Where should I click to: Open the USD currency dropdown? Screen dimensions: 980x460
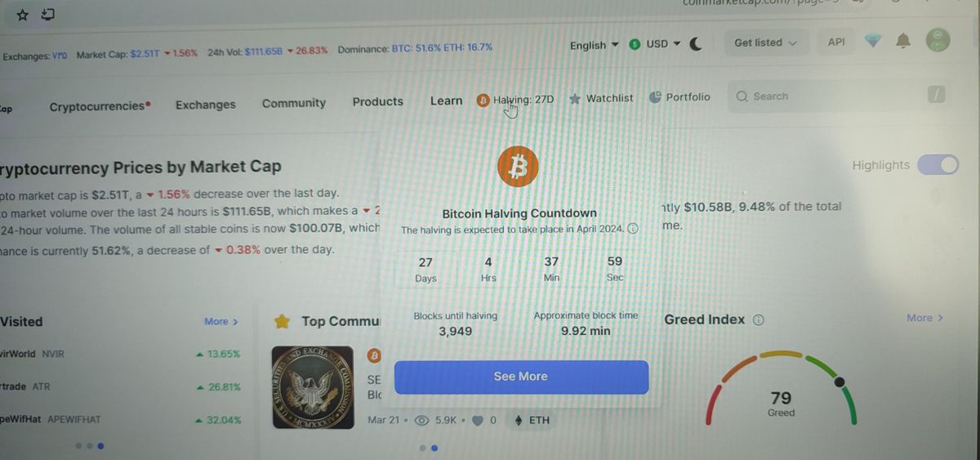point(655,44)
